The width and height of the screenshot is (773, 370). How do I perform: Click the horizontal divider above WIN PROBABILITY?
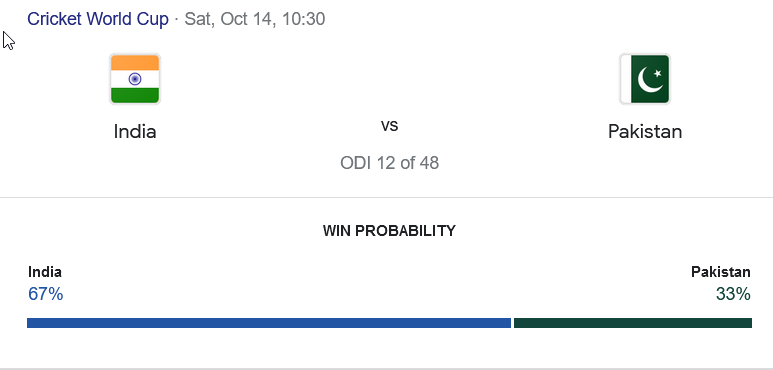tap(386, 198)
